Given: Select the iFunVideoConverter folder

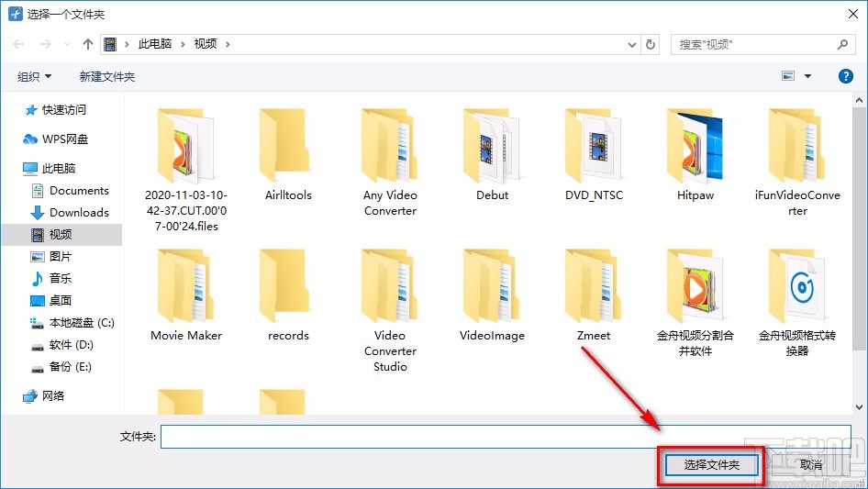Looking at the screenshot, I should click(x=797, y=161).
